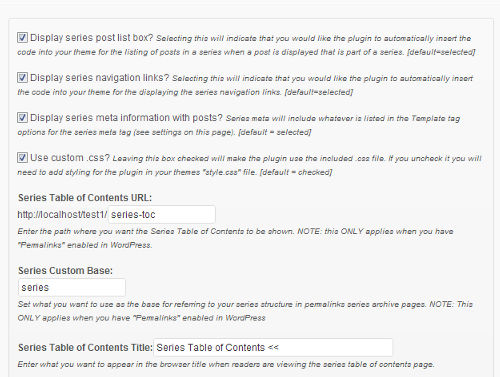Disable Display series meta information with posts checkbox
Image resolution: width=500 pixels, height=377 pixels.
[22, 118]
